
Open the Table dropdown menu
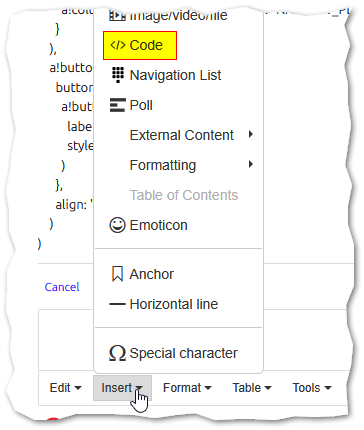coord(252,388)
